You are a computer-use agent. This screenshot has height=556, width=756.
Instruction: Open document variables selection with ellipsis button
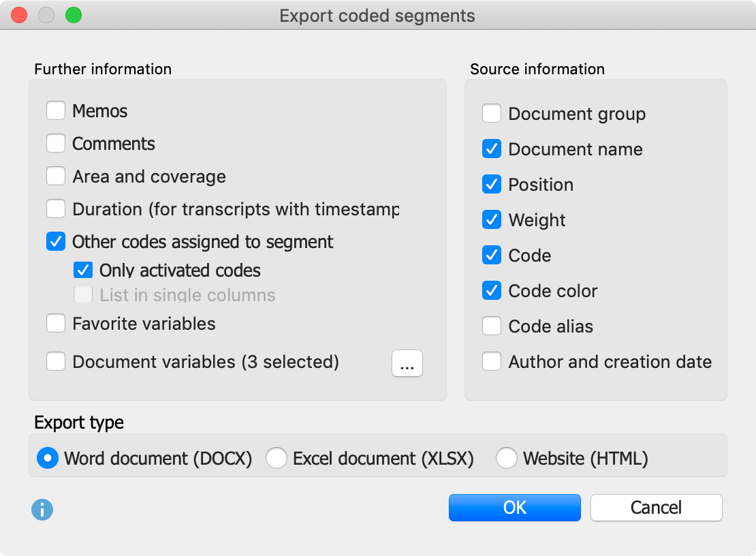click(407, 363)
